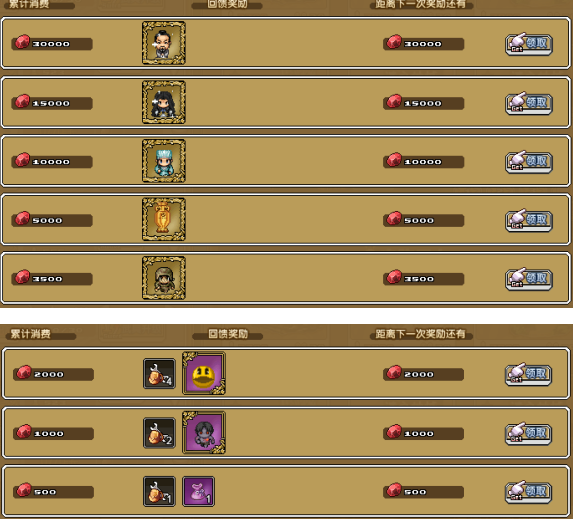Click 领取 for the 3500 gem reward

click(528, 279)
